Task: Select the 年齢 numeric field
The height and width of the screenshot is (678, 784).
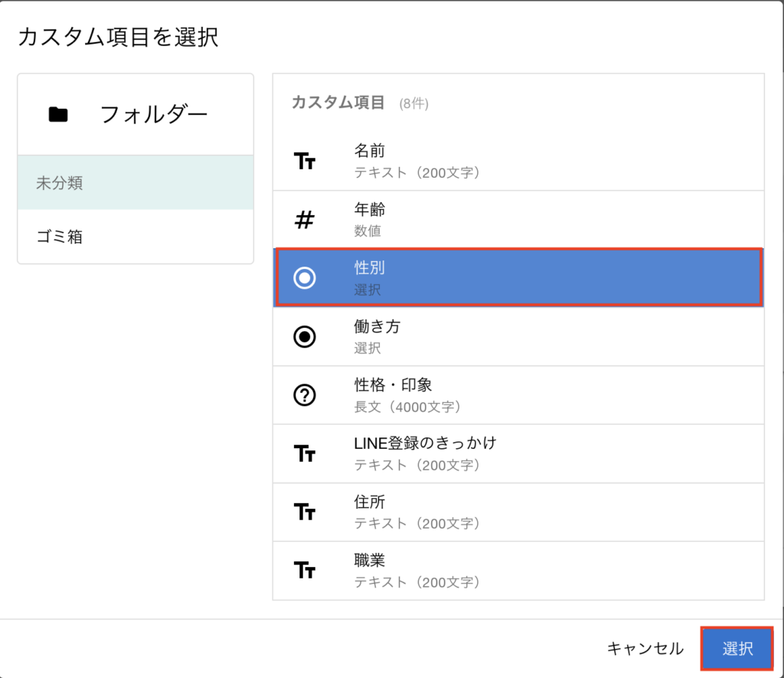Action: pyautogui.click(x=518, y=220)
